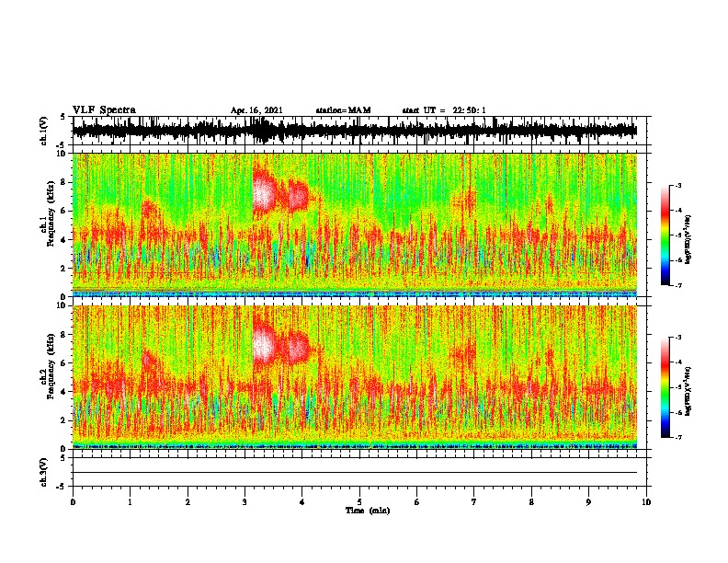Click time axis tick label "2"
The width and height of the screenshot is (728, 563).
(188, 502)
